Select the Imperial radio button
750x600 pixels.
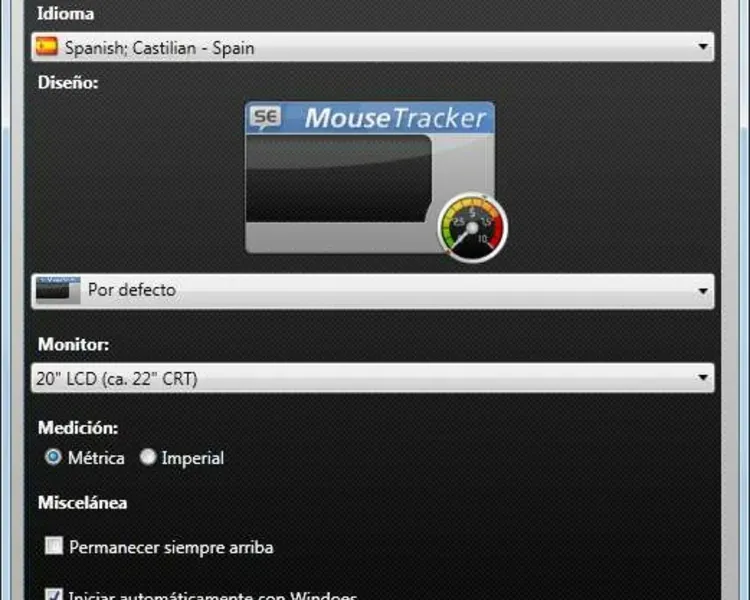(x=148, y=457)
